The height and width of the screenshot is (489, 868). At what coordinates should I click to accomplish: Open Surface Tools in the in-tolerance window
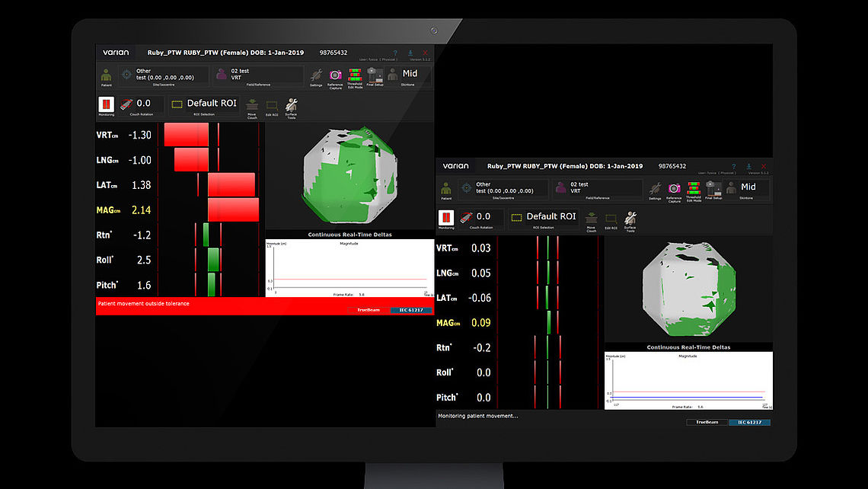pos(630,219)
